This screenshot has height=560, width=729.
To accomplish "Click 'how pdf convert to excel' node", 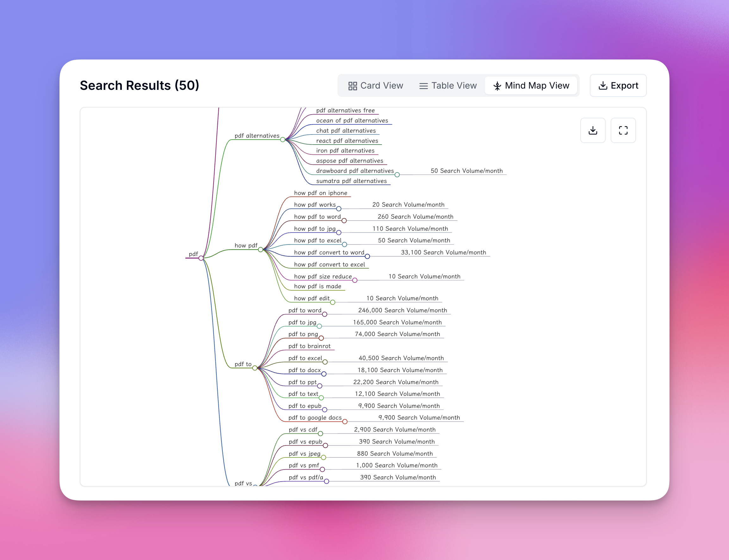I will point(329,265).
